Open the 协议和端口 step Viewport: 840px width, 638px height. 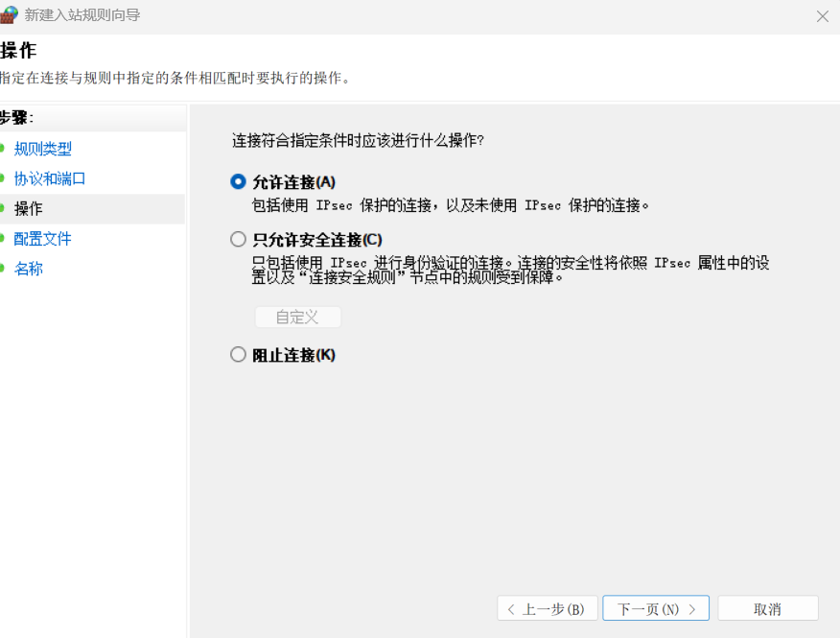[50, 178]
